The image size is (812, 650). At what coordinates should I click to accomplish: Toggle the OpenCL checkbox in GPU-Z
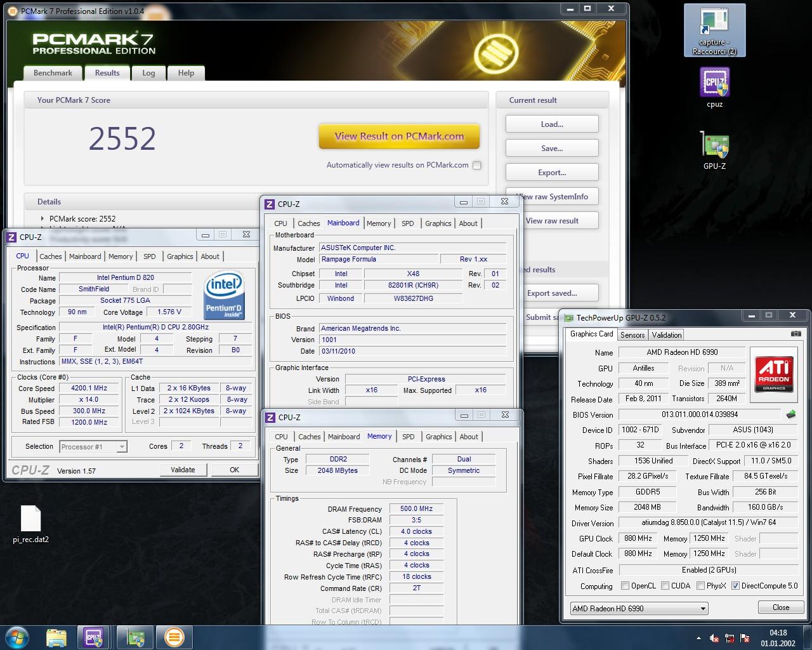coord(625,586)
